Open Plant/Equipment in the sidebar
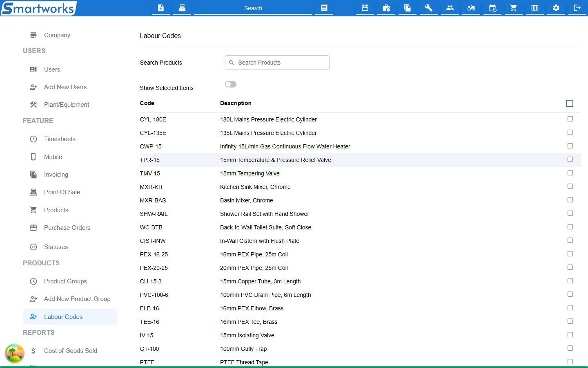 click(70, 105)
